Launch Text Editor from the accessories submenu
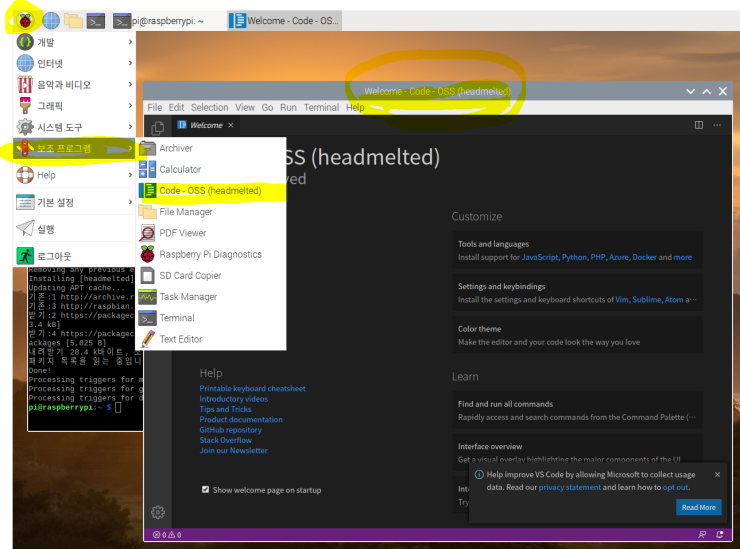Image resolution: width=740 pixels, height=549 pixels. click(x=211, y=339)
